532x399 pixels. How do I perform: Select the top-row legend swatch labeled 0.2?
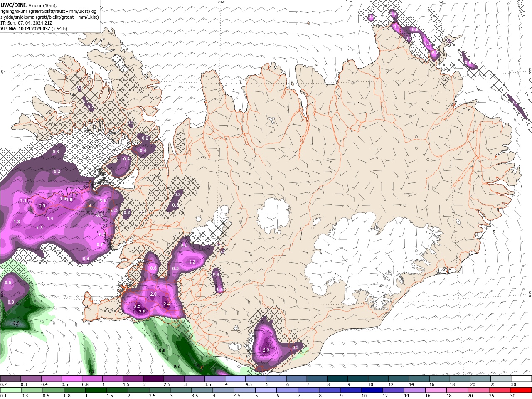(x=10, y=379)
